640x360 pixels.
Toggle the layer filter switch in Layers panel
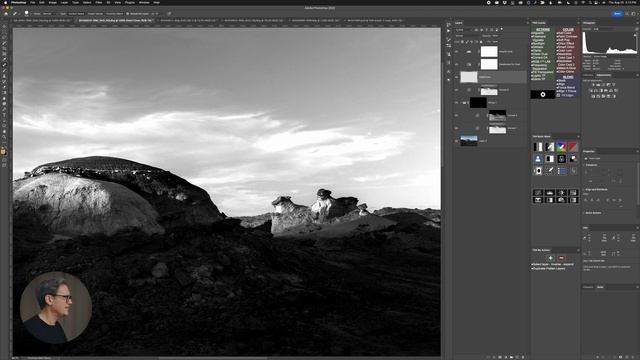click(502, 29)
